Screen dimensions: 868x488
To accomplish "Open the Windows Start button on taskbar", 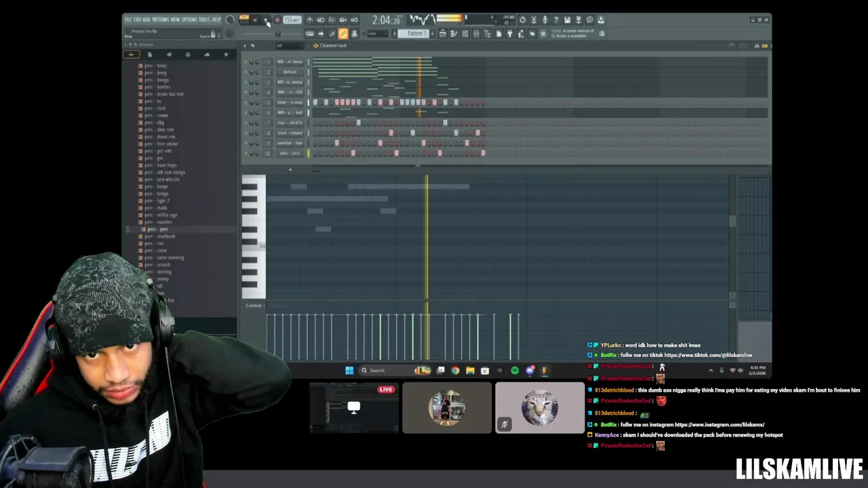I will point(349,370).
